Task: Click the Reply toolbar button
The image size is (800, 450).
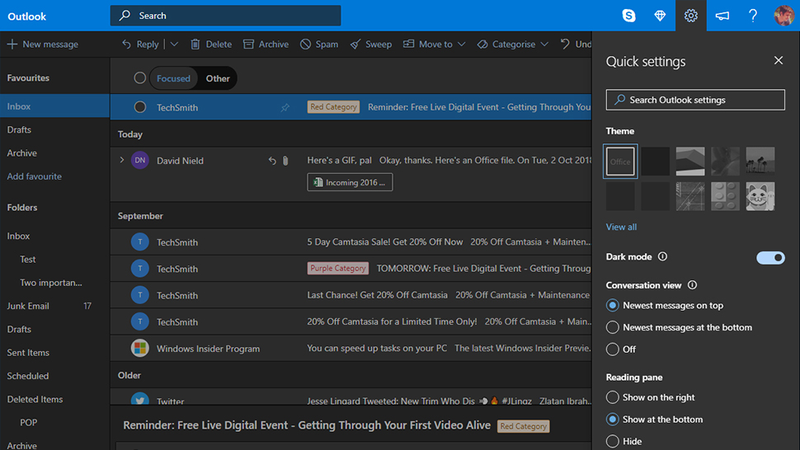Action: 140,44
